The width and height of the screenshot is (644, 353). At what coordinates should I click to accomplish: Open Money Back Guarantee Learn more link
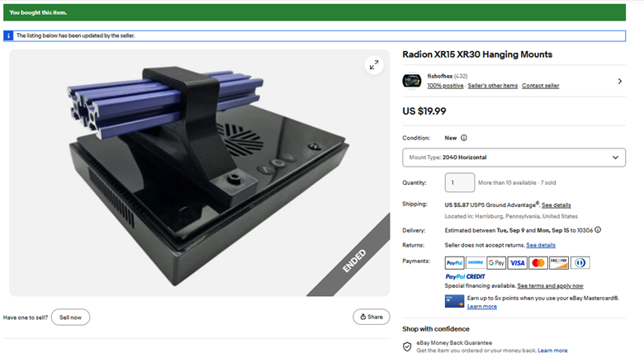552,351
